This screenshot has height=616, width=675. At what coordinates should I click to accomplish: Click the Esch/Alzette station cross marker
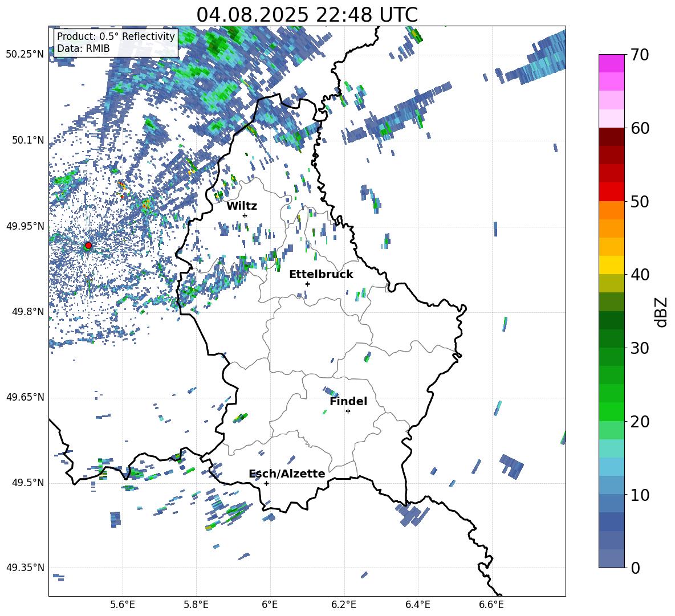click(x=266, y=483)
